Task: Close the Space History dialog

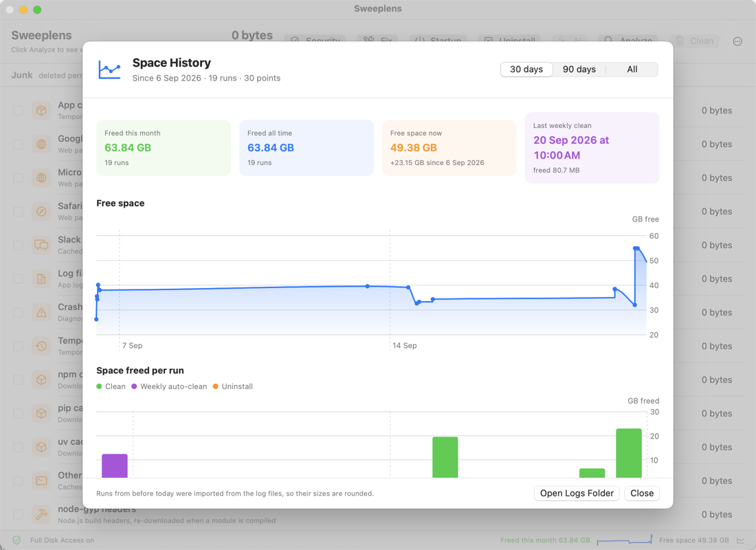Action: point(642,493)
